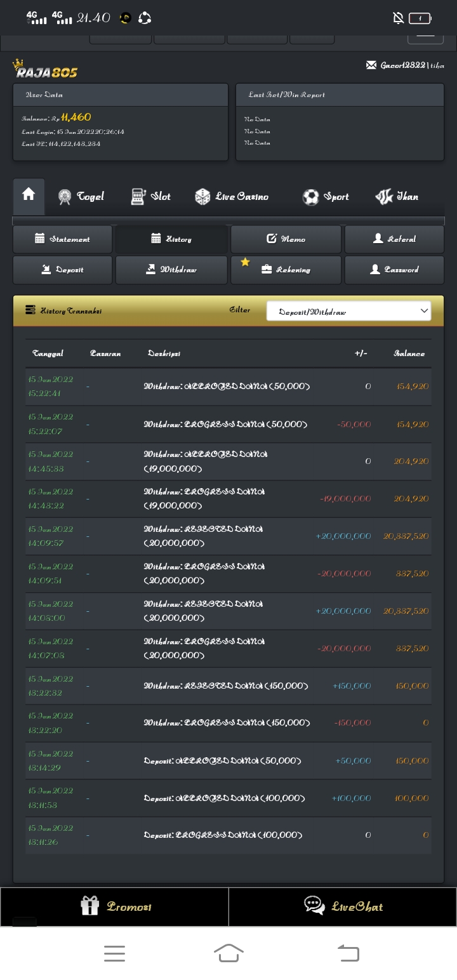Select the History tab

171,239
